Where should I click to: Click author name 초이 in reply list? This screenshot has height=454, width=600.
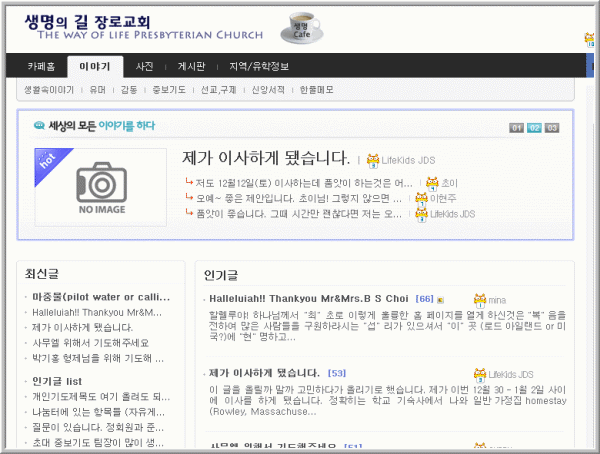(449, 183)
